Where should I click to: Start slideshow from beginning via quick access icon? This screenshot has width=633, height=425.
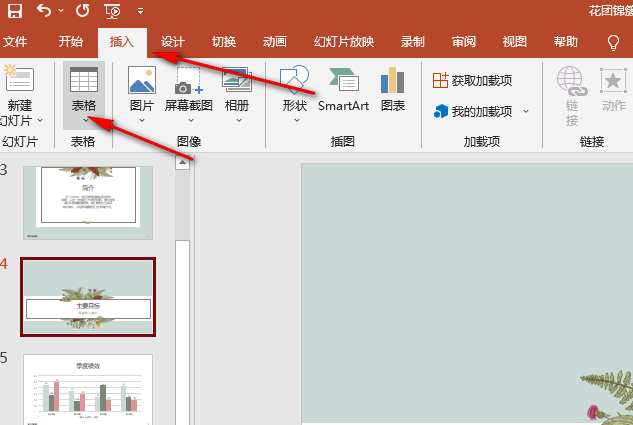pyautogui.click(x=112, y=12)
